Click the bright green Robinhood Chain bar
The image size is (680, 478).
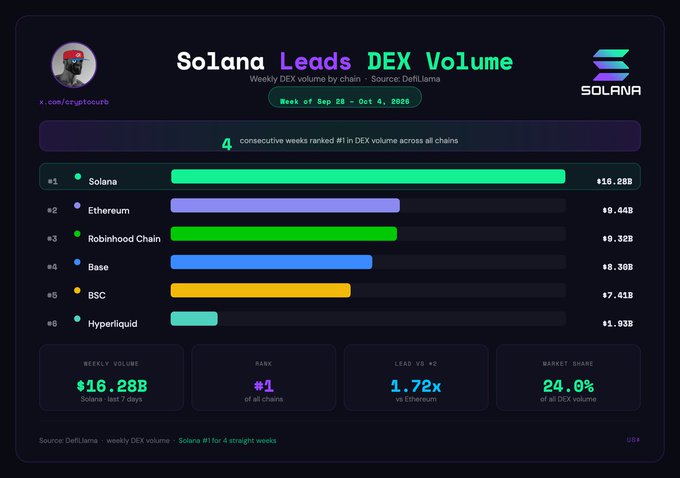click(x=284, y=234)
